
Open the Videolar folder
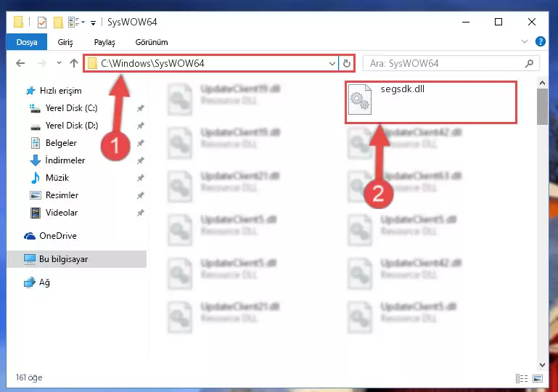click(62, 213)
